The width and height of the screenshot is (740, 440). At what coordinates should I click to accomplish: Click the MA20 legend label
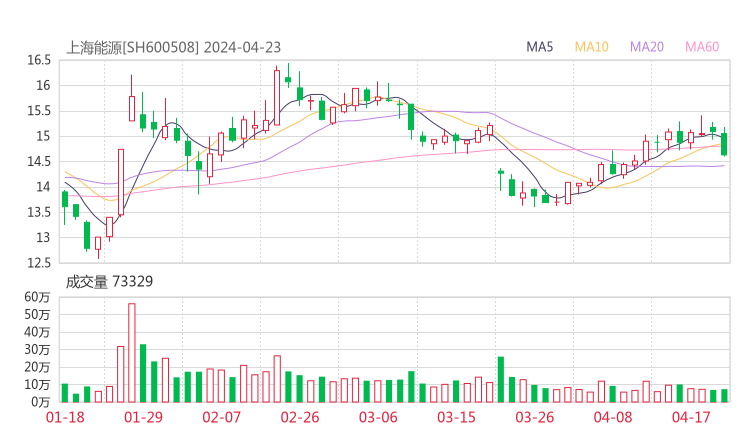click(x=647, y=47)
